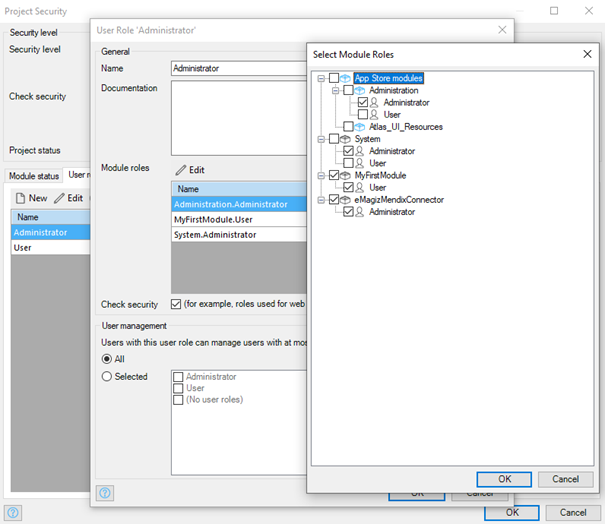Check the (No user roles) option
Viewport: 605px width, 524px height.
point(178,400)
